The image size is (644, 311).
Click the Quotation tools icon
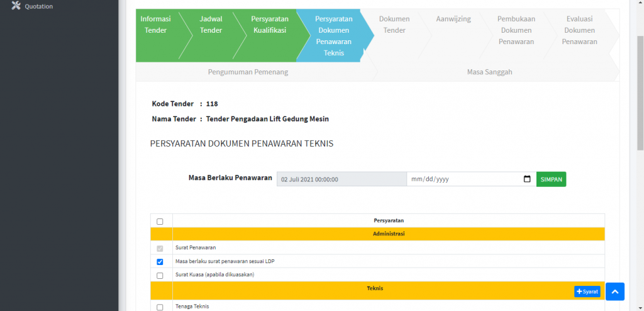coord(16,6)
